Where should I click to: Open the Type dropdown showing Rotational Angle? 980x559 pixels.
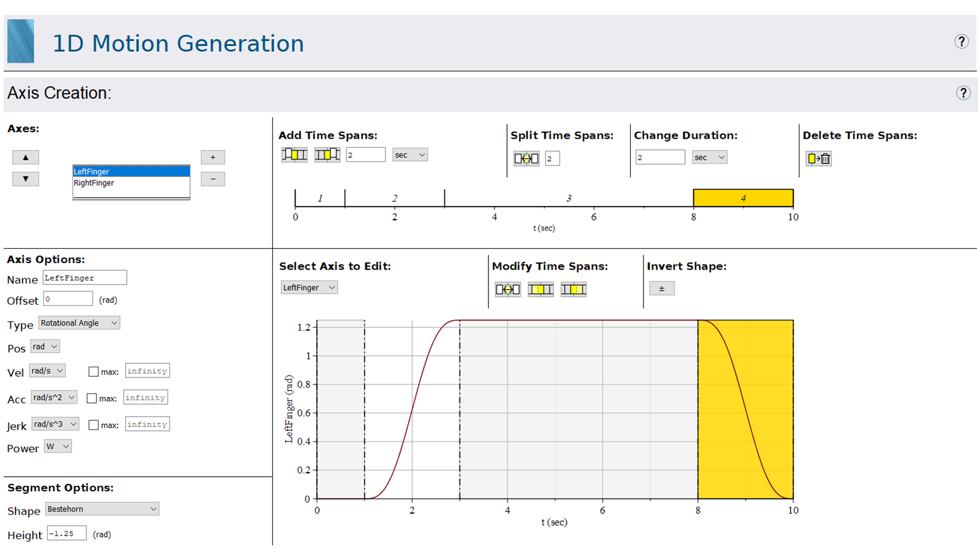79,323
